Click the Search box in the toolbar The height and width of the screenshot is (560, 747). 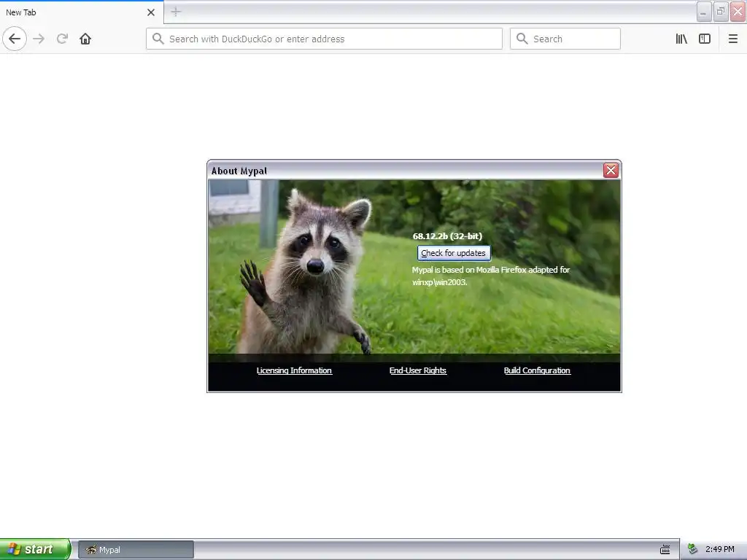(x=565, y=39)
